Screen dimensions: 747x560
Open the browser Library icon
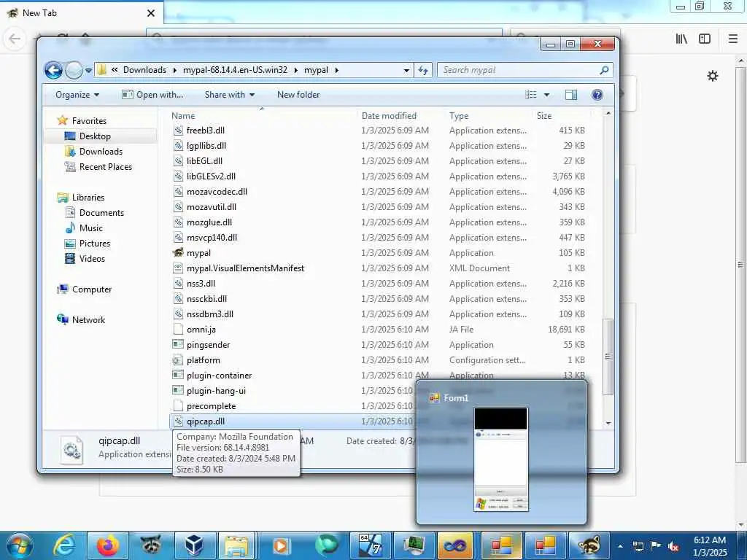(681, 39)
